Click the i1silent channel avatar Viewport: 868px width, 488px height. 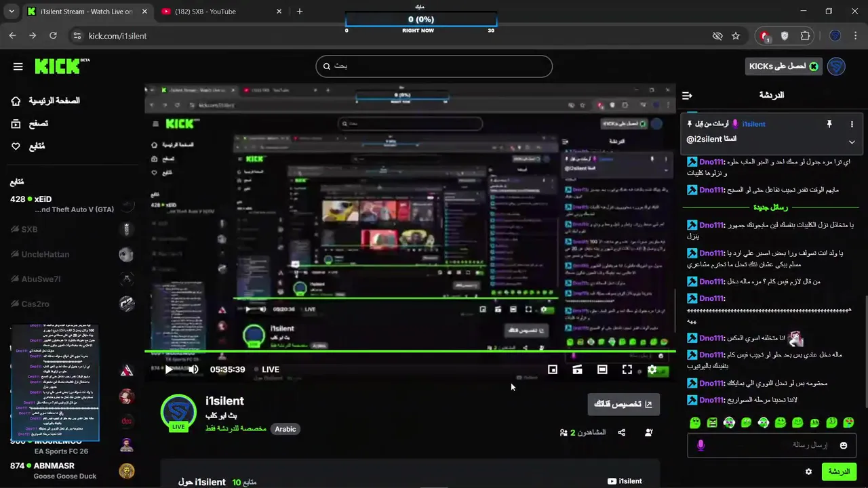[178, 411]
